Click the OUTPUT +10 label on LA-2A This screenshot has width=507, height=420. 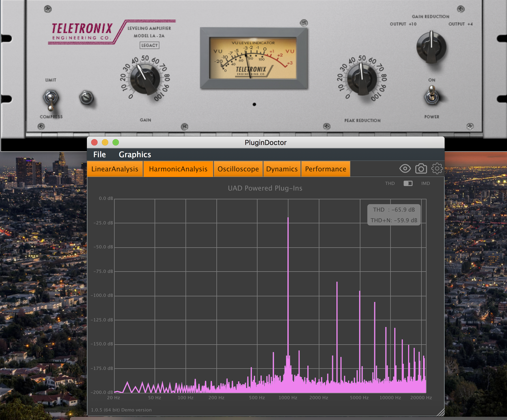tap(403, 24)
